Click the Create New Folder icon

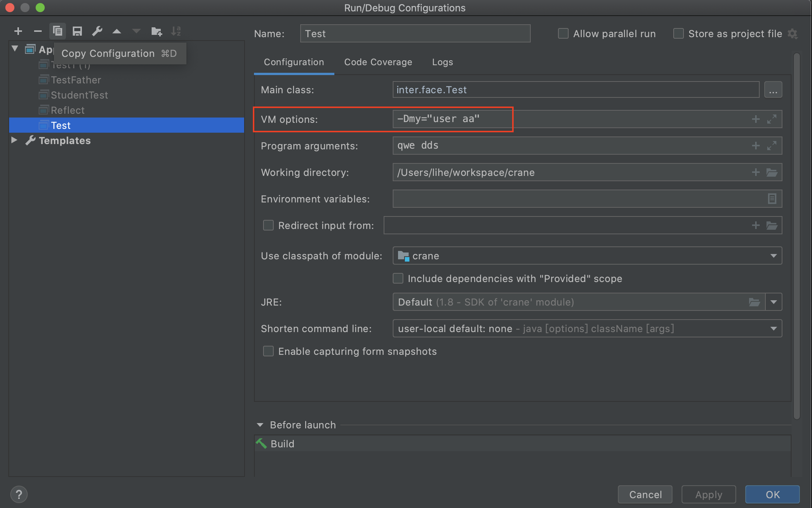point(156,31)
